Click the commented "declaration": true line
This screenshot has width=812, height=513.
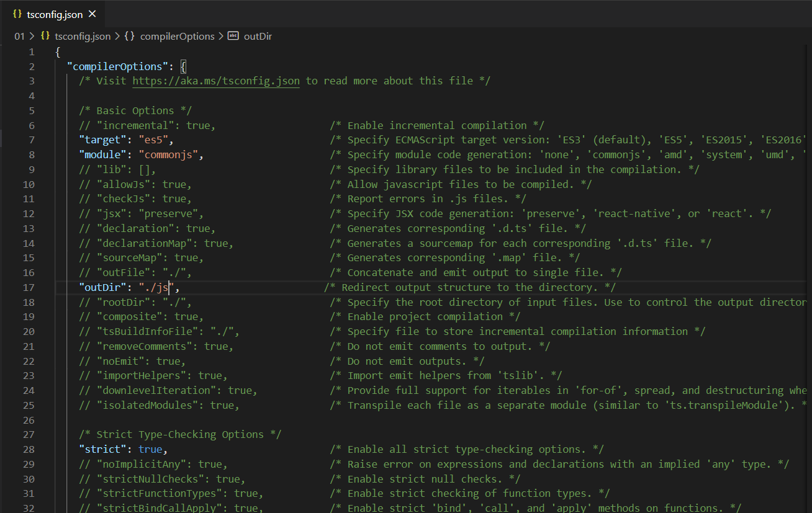(x=147, y=228)
